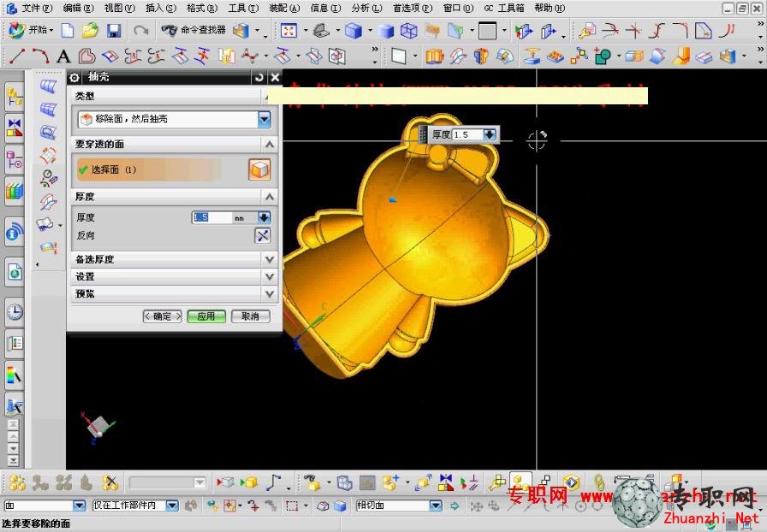Click the 应用 apply button

coord(206,316)
